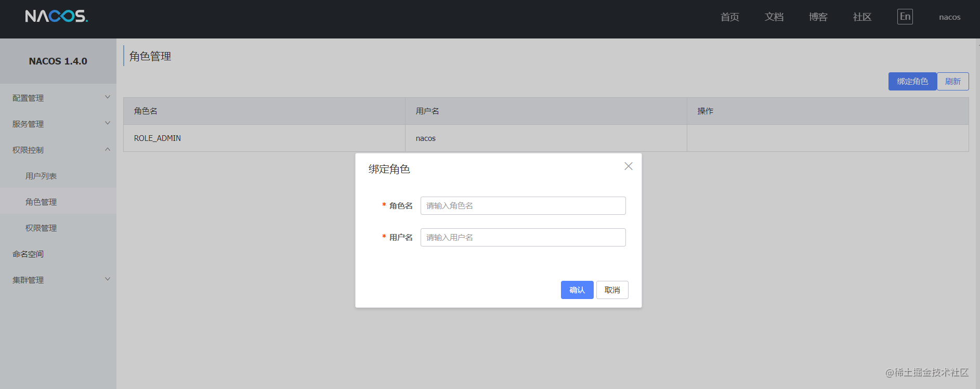Select 角色管理 submenu item
The image size is (980, 389).
[x=58, y=202]
